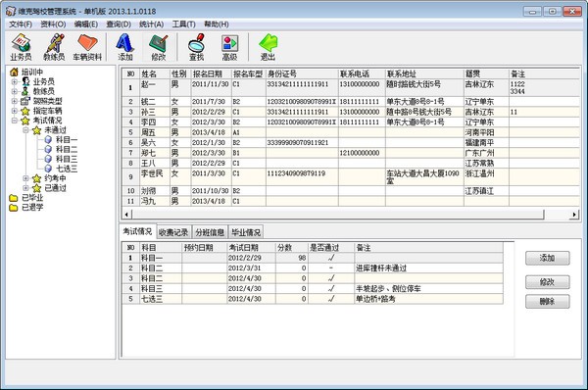588x390 pixels.
Task: Open the 查询(D) menu
Action: click(x=119, y=24)
